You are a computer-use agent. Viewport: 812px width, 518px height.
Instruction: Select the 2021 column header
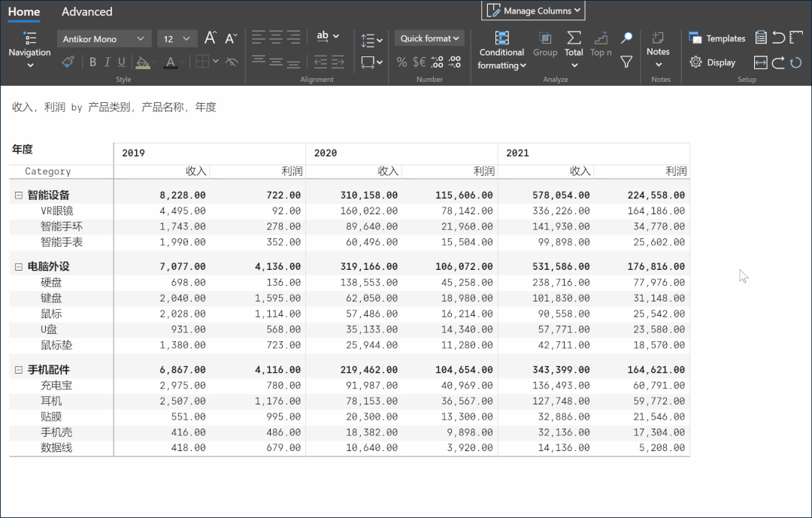pyautogui.click(x=594, y=153)
